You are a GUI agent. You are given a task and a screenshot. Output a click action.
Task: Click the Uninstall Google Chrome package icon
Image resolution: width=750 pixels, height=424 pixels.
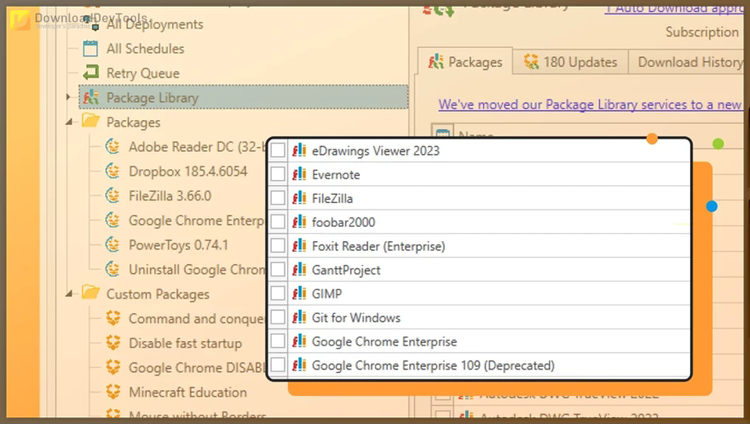[x=113, y=269]
